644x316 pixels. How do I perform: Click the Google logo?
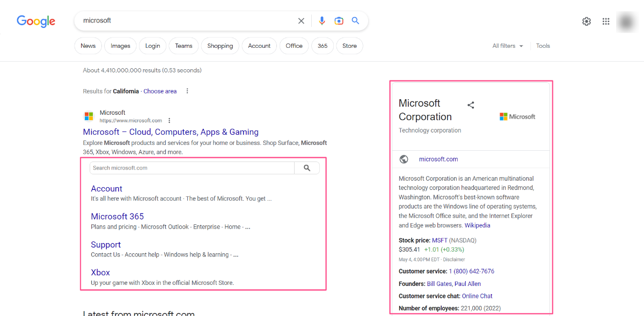(x=36, y=21)
